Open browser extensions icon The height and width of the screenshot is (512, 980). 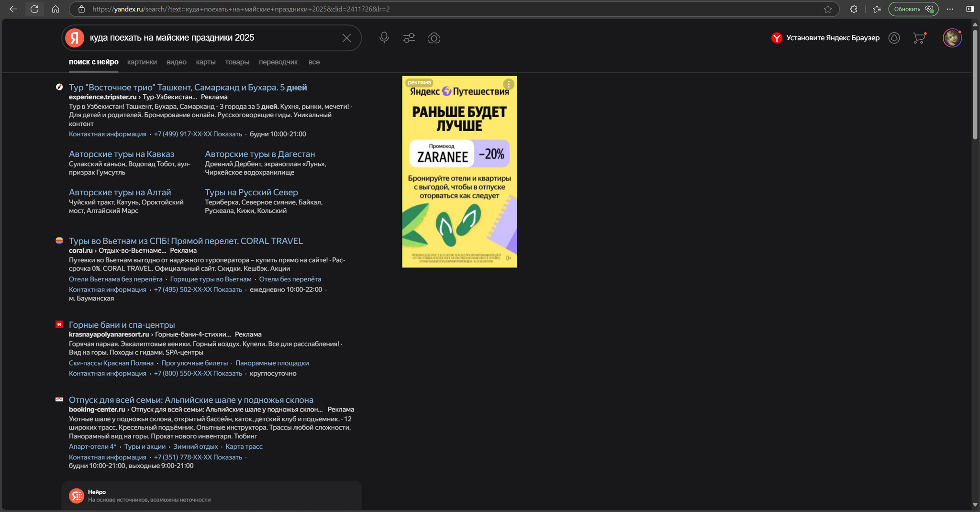pos(854,9)
